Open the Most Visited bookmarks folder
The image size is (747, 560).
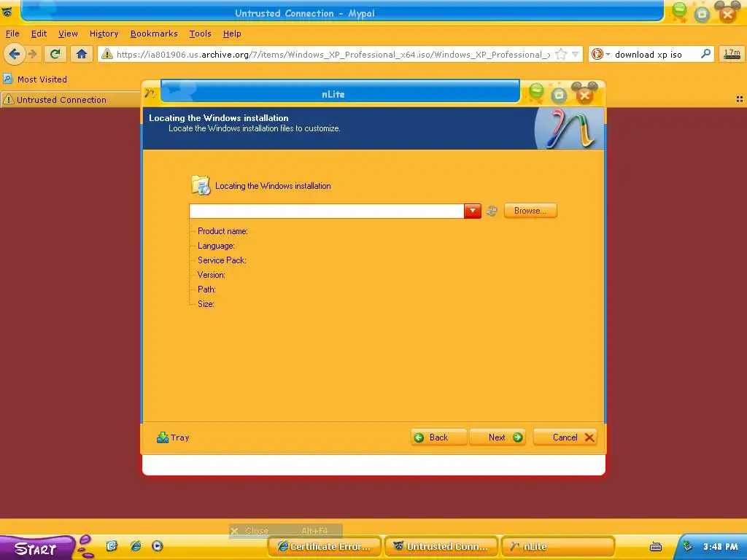click(x=35, y=79)
